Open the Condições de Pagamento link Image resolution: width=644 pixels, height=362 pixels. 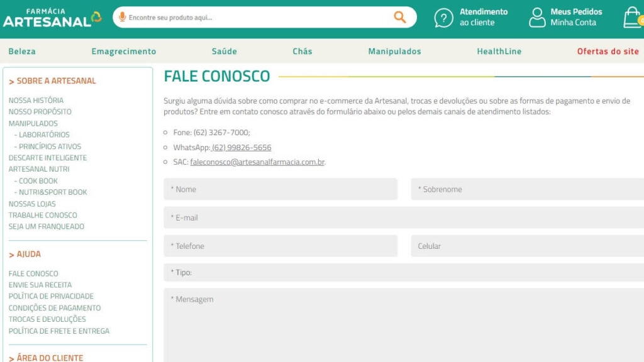point(55,308)
